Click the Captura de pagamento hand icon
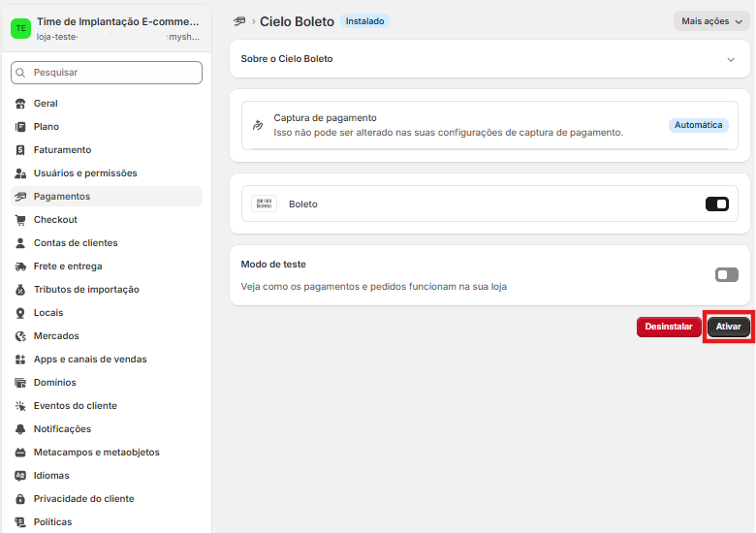 (258, 125)
